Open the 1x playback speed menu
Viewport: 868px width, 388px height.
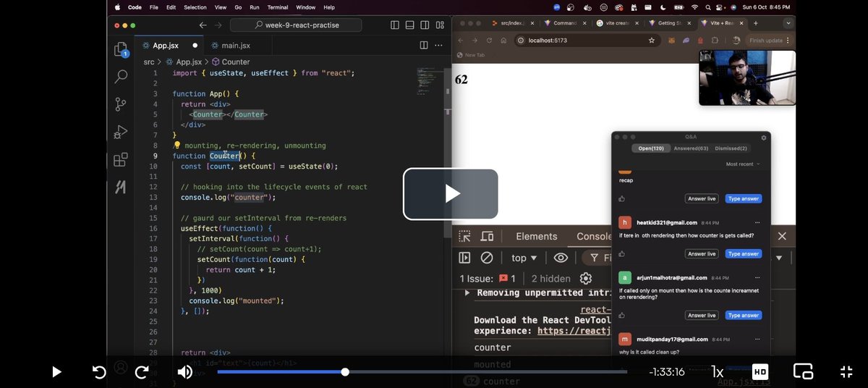point(718,371)
